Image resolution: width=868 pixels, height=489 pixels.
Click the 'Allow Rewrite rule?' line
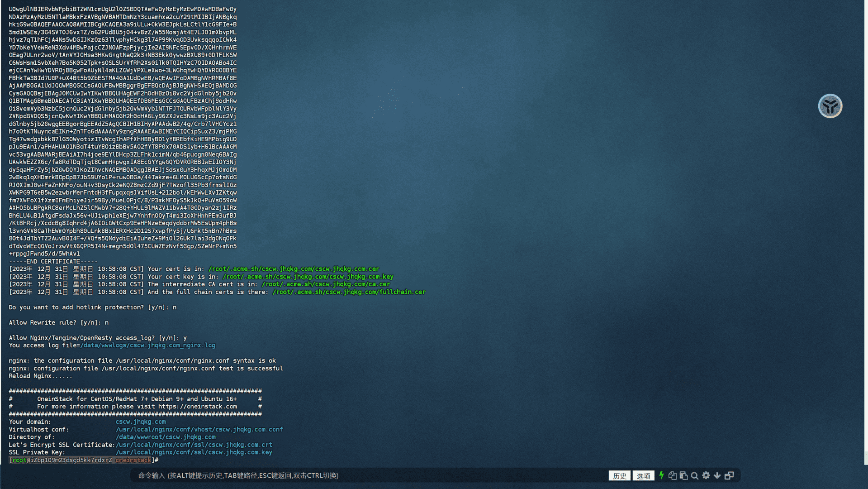(59, 323)
